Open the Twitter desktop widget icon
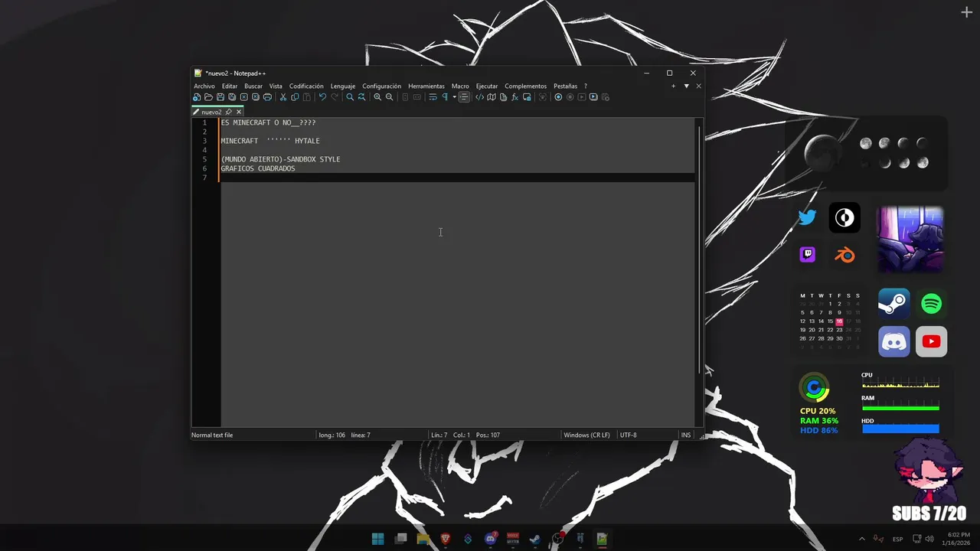Image resolution: width=980 pixels, height=551 pixels. [x=807, y=218]
